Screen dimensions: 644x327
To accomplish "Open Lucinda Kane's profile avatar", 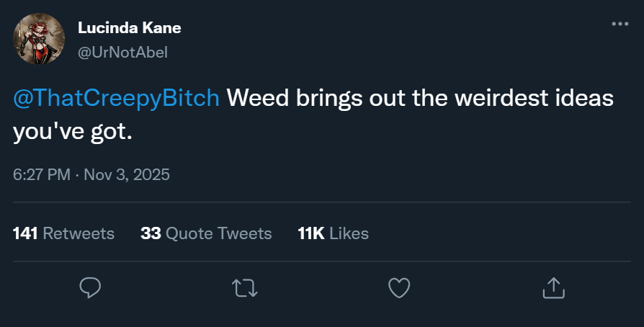I will click(x=40, y=38).
